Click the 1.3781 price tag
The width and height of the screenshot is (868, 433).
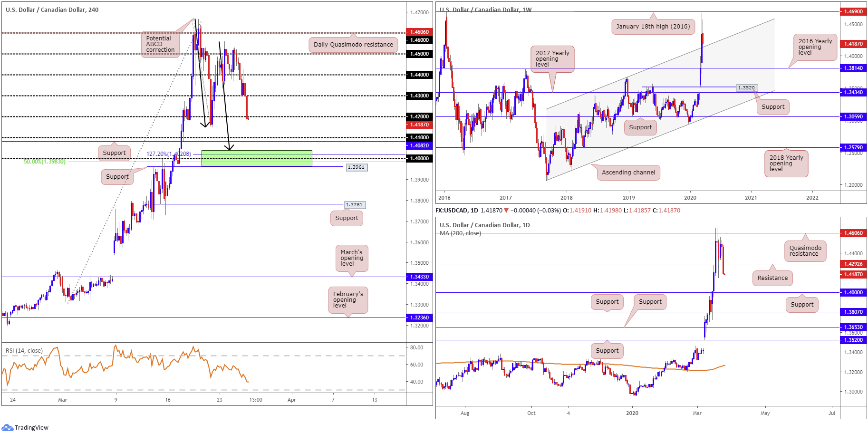(355, 205)
